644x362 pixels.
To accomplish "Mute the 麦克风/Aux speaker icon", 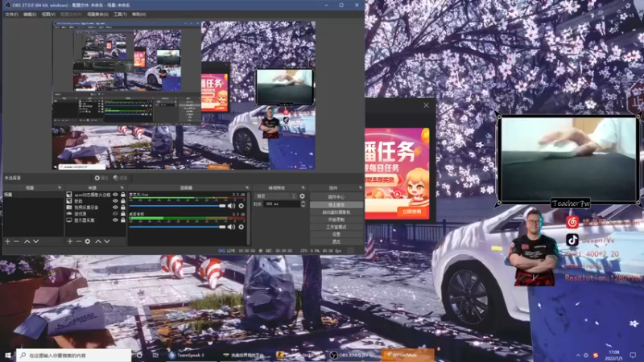I will tap(232, 206).
